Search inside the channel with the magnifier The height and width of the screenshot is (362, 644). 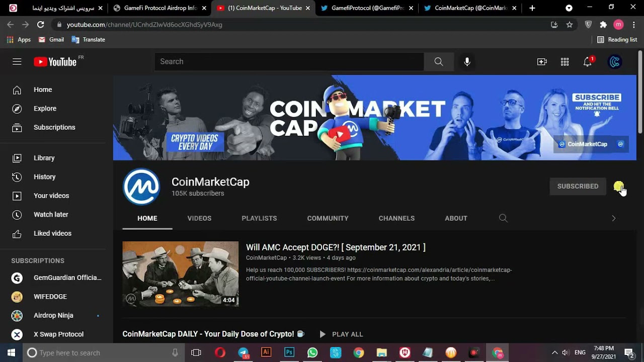(x=503, y=218)
